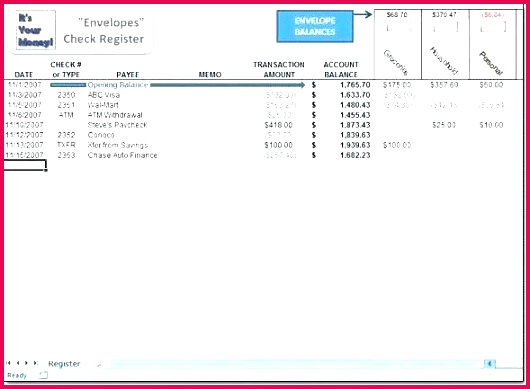Go to last sheet navigation arrow

pyautogui.click(x=35, y=363)
